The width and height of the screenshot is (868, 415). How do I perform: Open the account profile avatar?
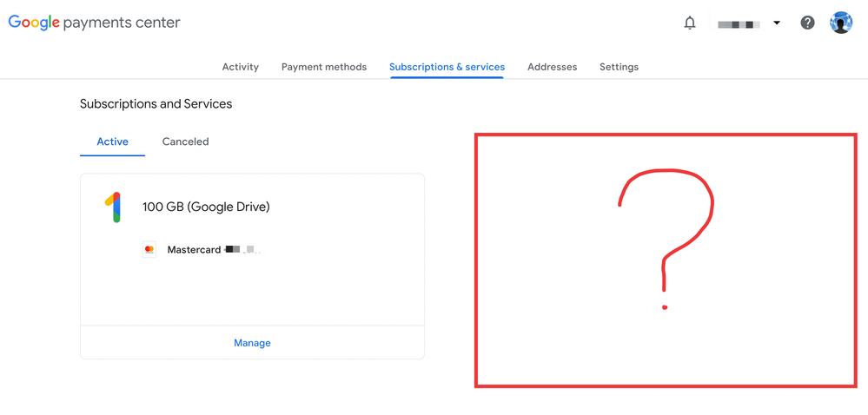(x=841, y=23)
